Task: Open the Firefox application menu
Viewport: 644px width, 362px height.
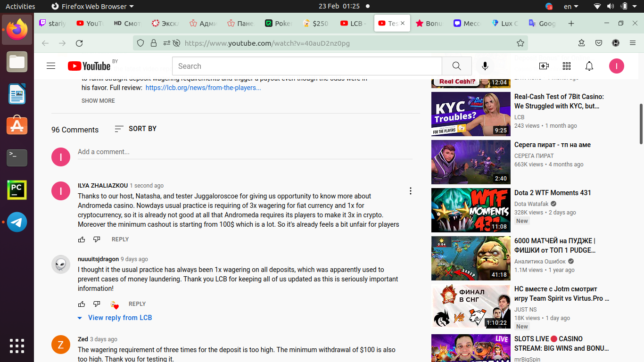Action: click(x=633, y=43)
